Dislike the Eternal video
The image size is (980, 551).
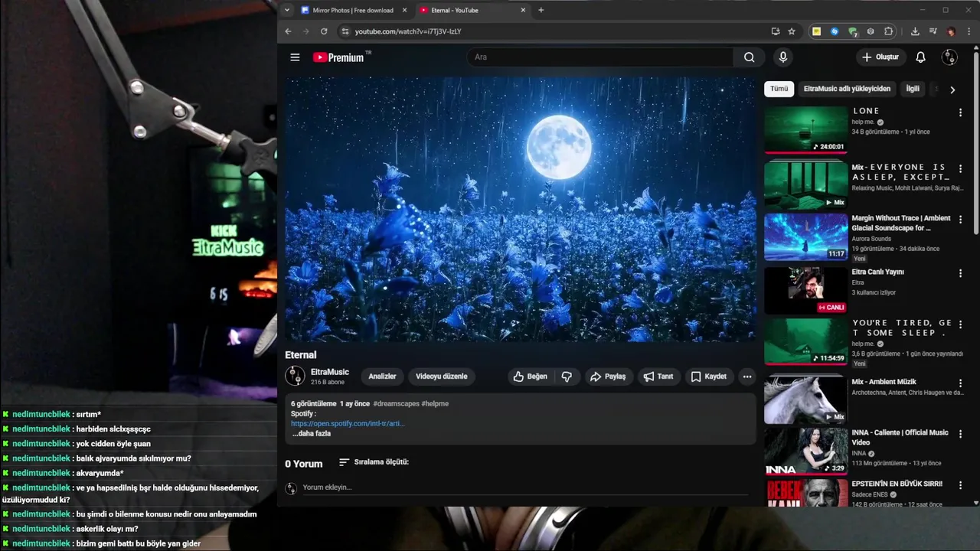tap(567, 377)
